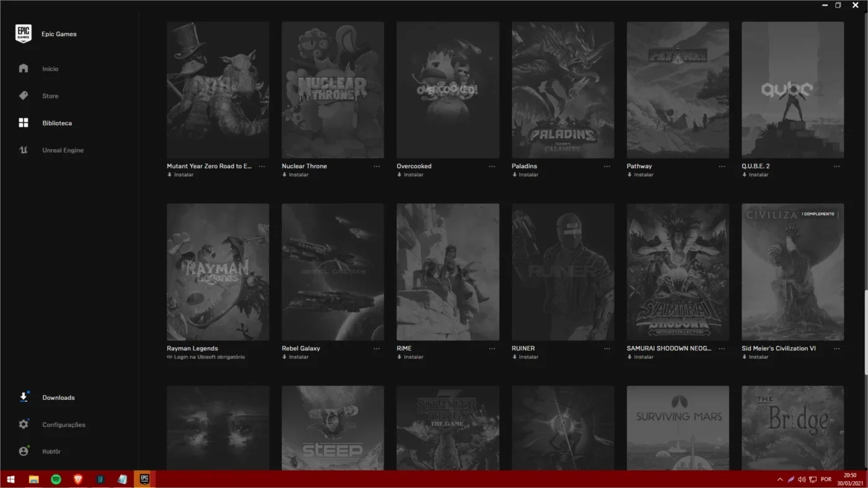The height and width of the screenshot is (488, 868).
Task: Click the Civilization VI 1 Complemento badge
Action: (x=818, y=214)
